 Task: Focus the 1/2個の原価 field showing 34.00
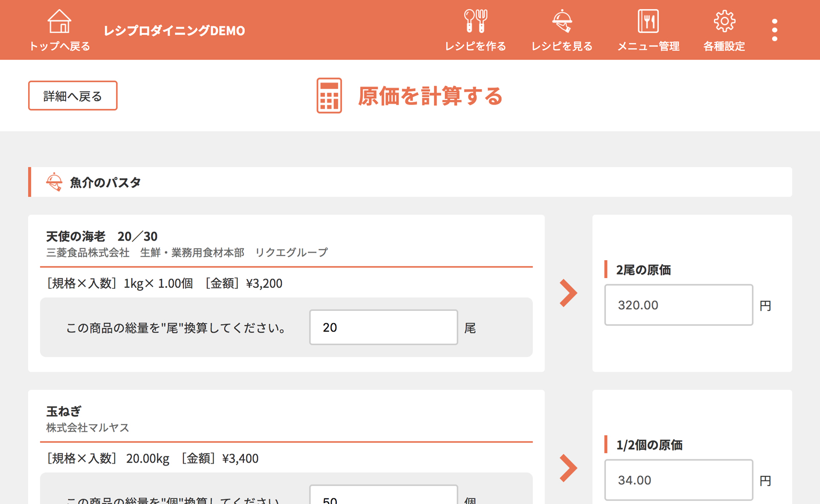pyautogui.click(x=678, y=480)
